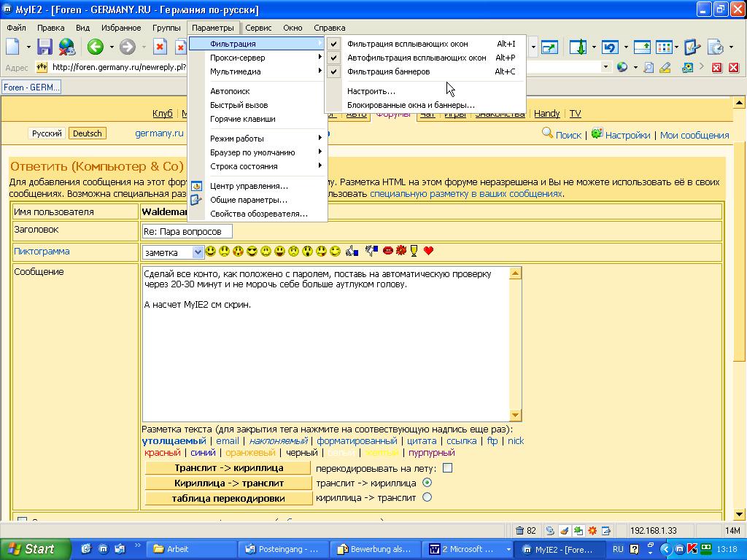Screen dimensions: 747x560
Task: Click inside the Сообщение text area
Action: pyautogui.click(x=326, y=344)
